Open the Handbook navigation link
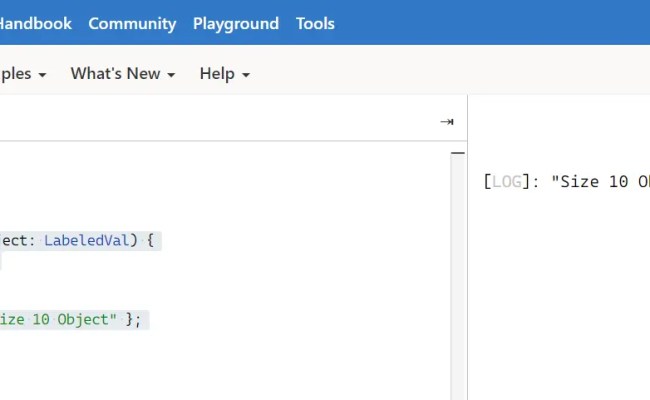The image size is (650, 400). coord(36,24)
